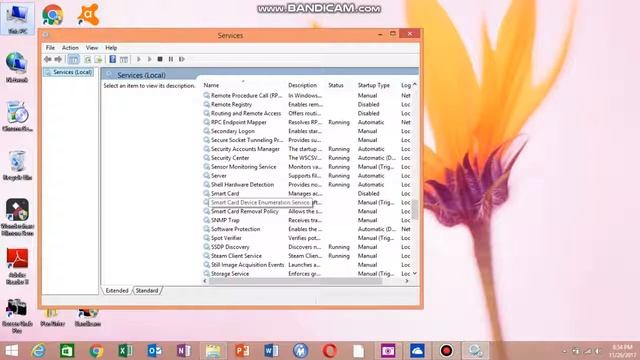Image resolution: width=640 pixels, height=360 pixels.
Task: Open the Help menu
Action: (111, 48)
